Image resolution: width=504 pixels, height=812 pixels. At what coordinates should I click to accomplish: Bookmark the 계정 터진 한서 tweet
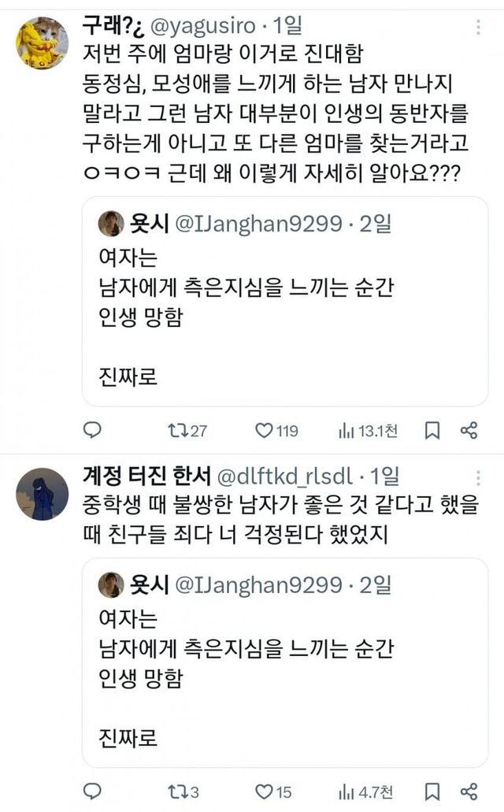click(432, 791)
